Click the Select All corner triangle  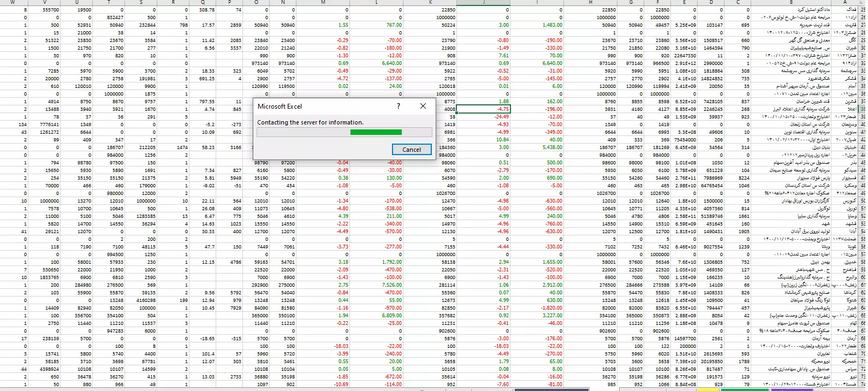click(x=864, y=2)
